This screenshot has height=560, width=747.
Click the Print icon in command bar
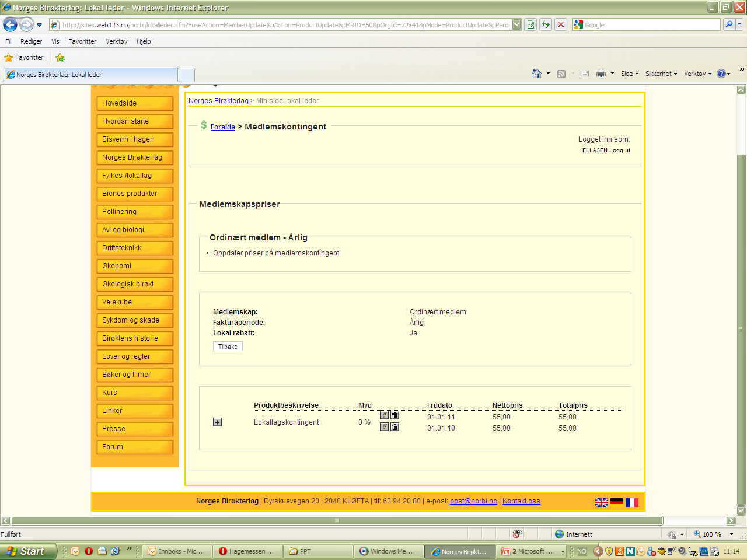601,73
